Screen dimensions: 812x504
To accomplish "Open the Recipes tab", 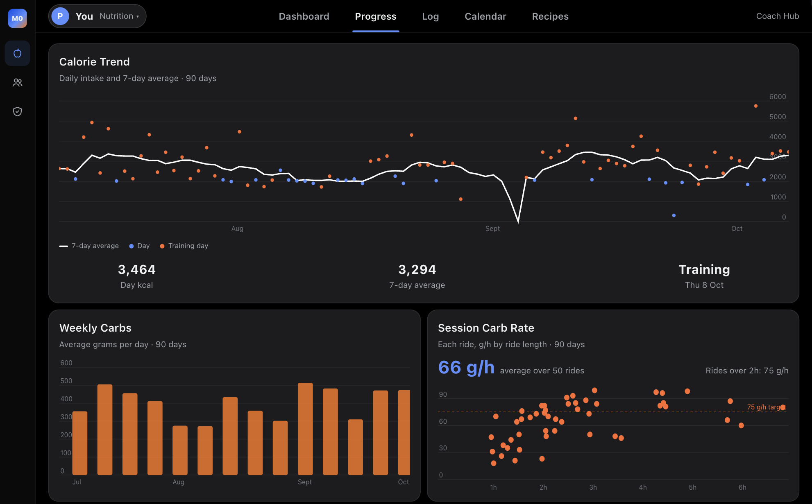I will point(550,16).
